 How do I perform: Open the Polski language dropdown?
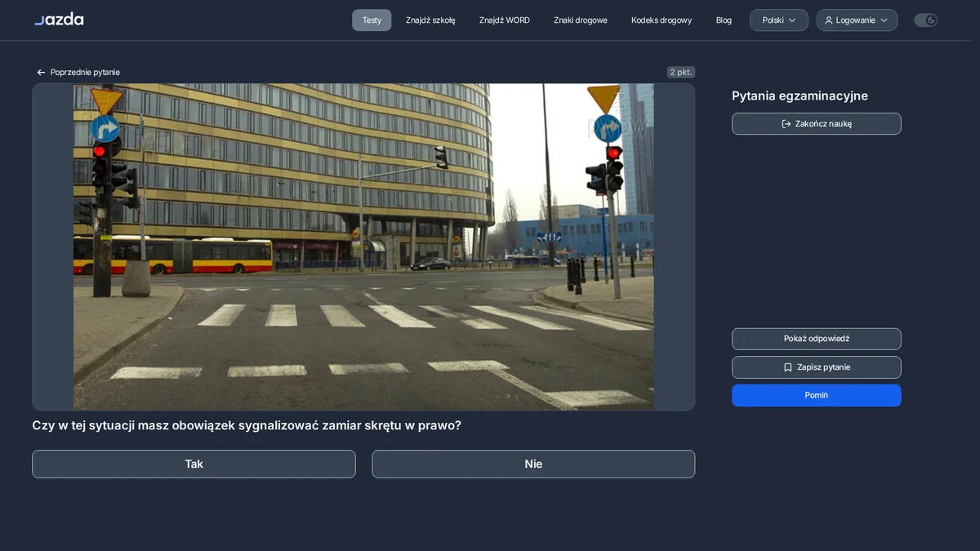(x=779, y=20)
